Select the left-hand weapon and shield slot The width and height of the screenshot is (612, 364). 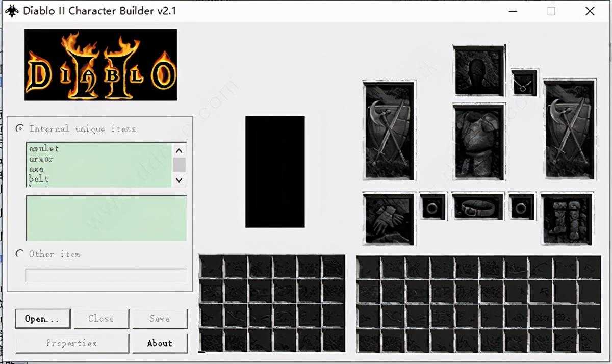(x=389, y=129)
